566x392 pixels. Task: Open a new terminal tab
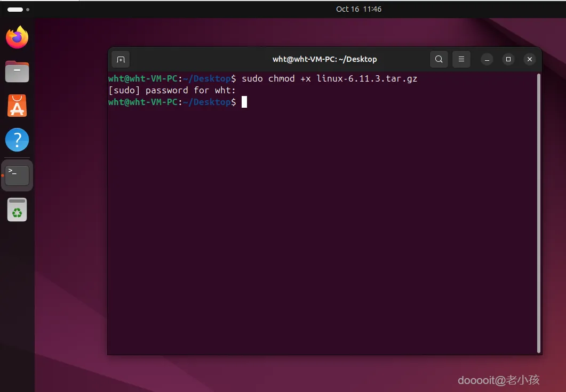tap(121, 59)
